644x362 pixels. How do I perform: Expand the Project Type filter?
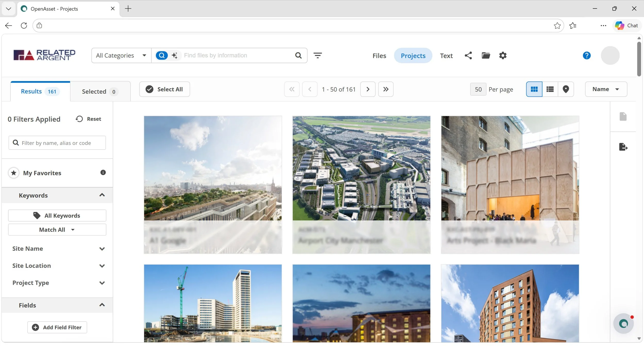click(x=58, y=283)
